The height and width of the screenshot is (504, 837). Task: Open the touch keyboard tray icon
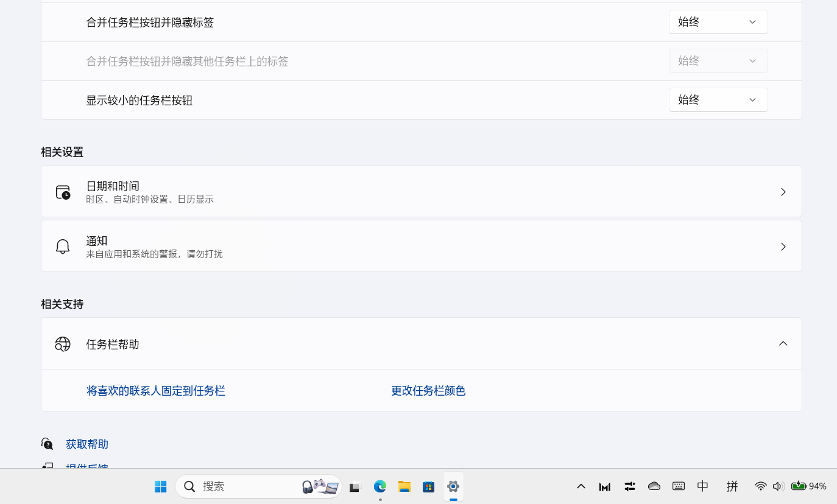click(679, 486)
